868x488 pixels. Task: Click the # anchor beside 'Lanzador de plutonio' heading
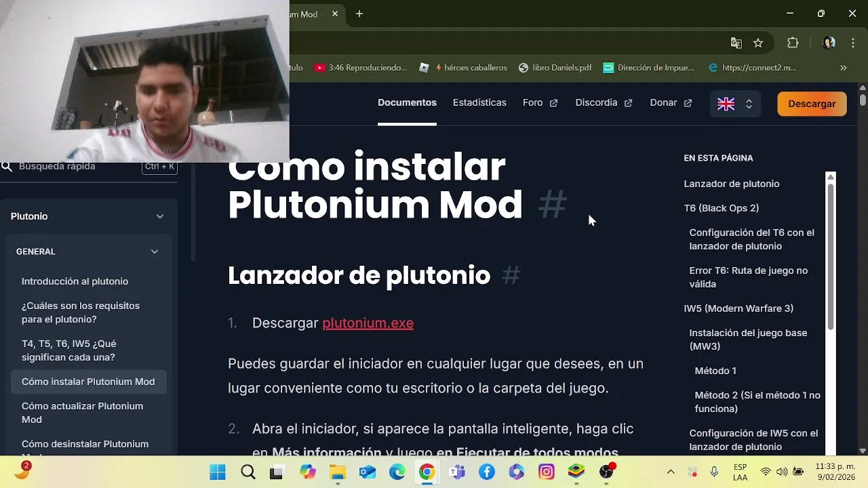point(511,275)
